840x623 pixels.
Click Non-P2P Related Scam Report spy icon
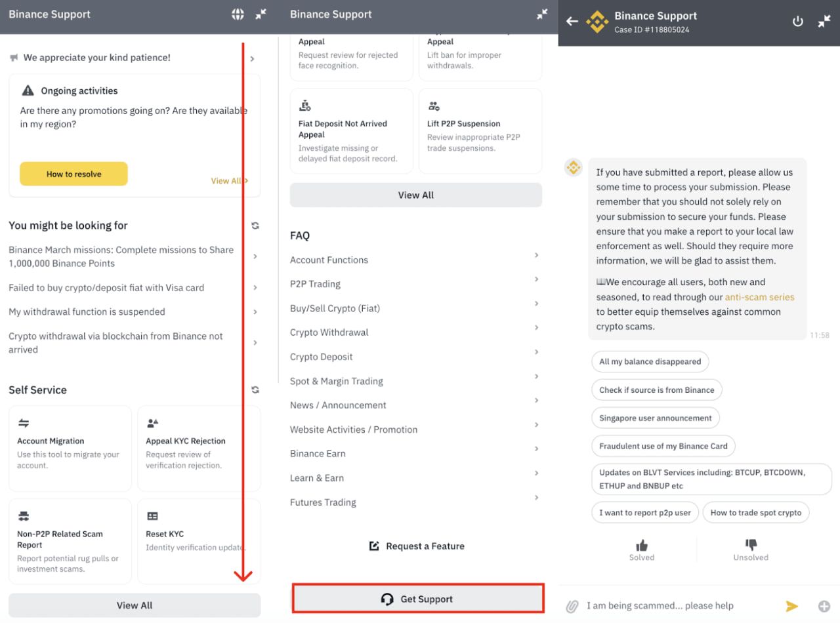(24, 516)
